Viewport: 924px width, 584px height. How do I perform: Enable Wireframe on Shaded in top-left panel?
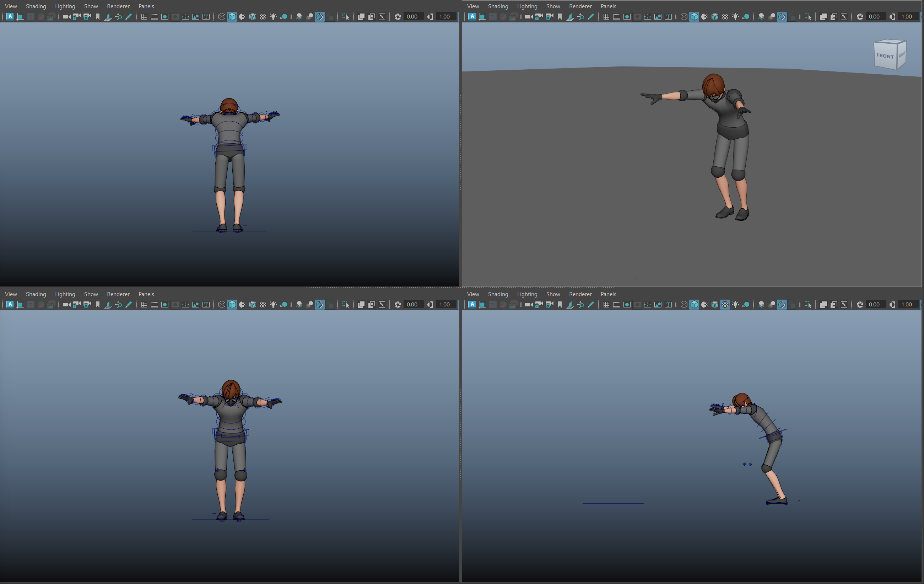tap(253, 16)
